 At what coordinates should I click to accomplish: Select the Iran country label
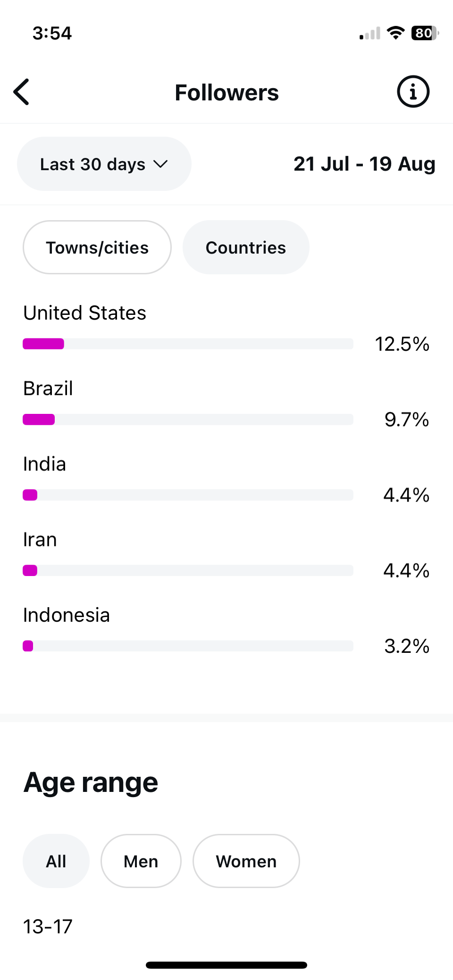40,540
